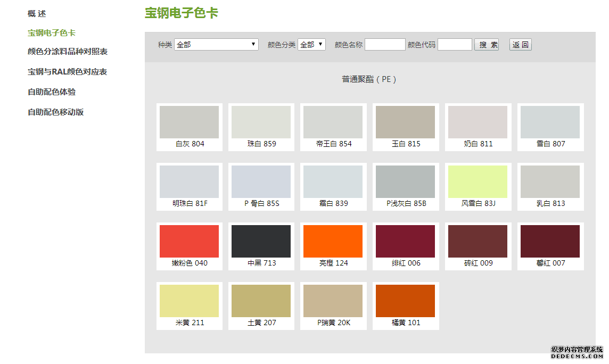Select 宝钢电子色卡 sidebar item

52,33
